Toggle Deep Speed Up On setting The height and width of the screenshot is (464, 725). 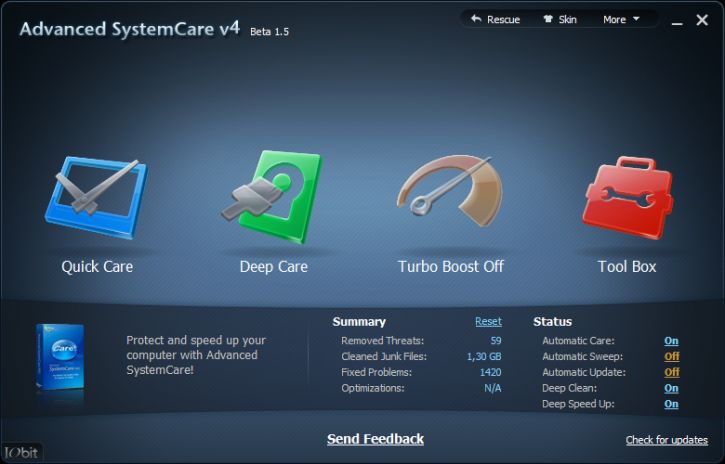(x=671, y=404)
